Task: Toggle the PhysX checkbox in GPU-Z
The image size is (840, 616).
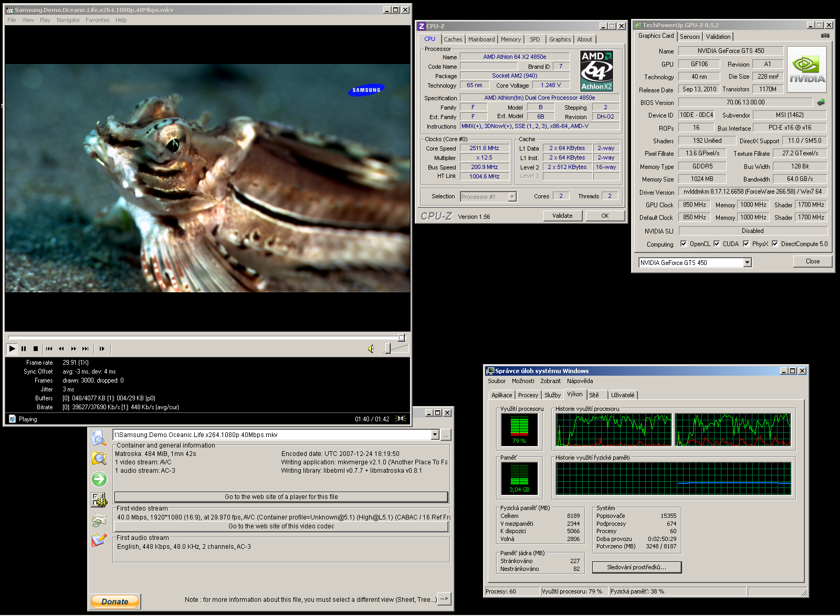Action: [x=746, y=243]
